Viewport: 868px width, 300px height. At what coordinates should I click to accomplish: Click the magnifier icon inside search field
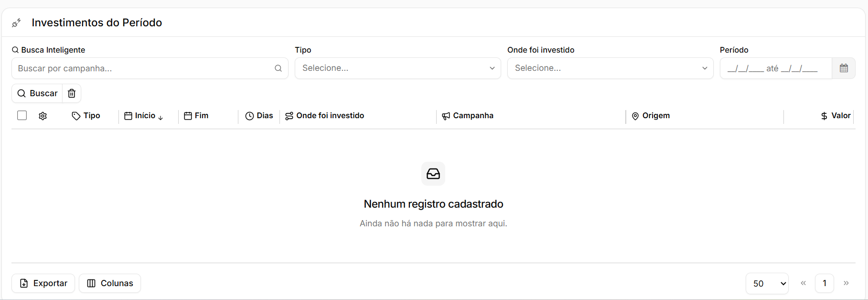coord(278,68)
